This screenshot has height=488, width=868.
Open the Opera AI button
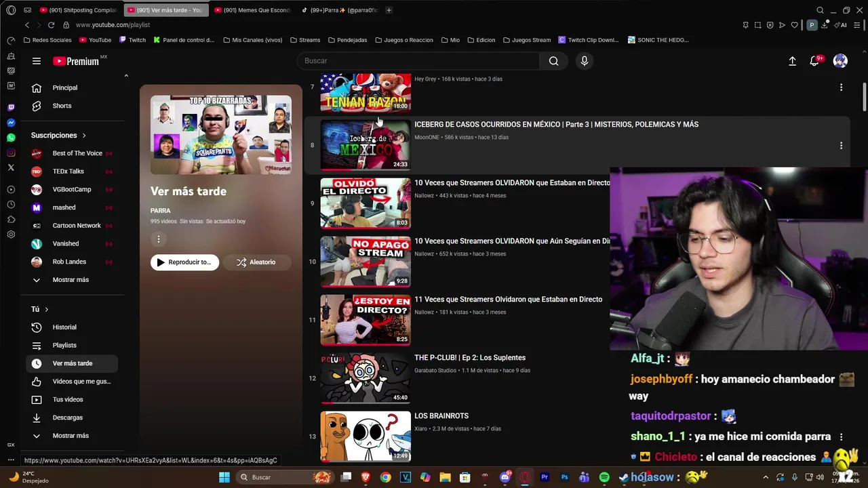tap(841, 25)
